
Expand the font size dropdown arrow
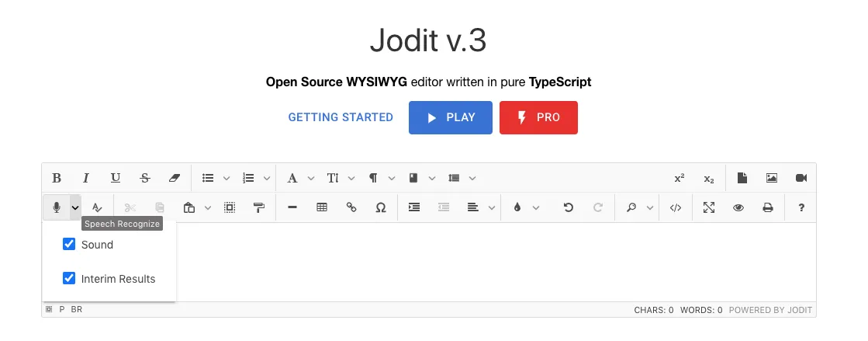tap(351, 178)
